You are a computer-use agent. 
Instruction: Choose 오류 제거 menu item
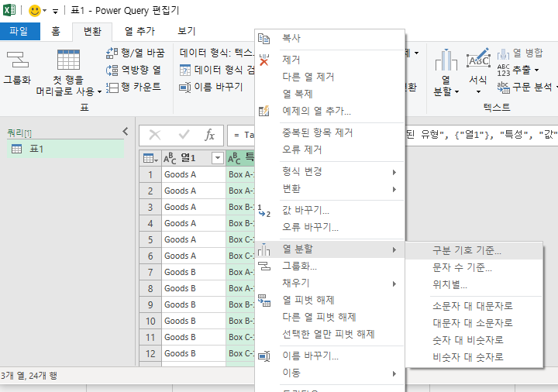tap(329, 150)
